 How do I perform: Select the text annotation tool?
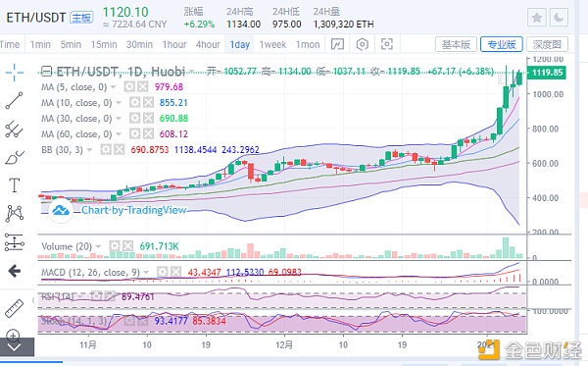[x=15, y=185]
